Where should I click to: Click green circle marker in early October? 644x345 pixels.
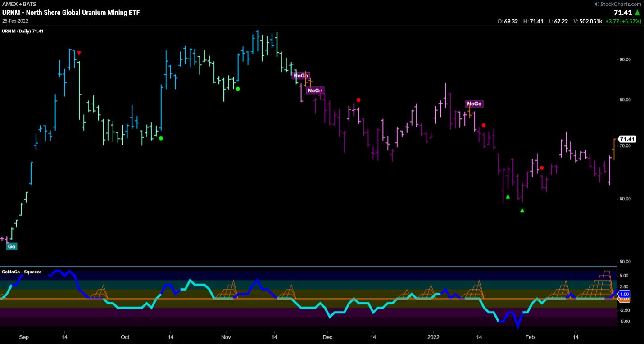tap(161, 138)
